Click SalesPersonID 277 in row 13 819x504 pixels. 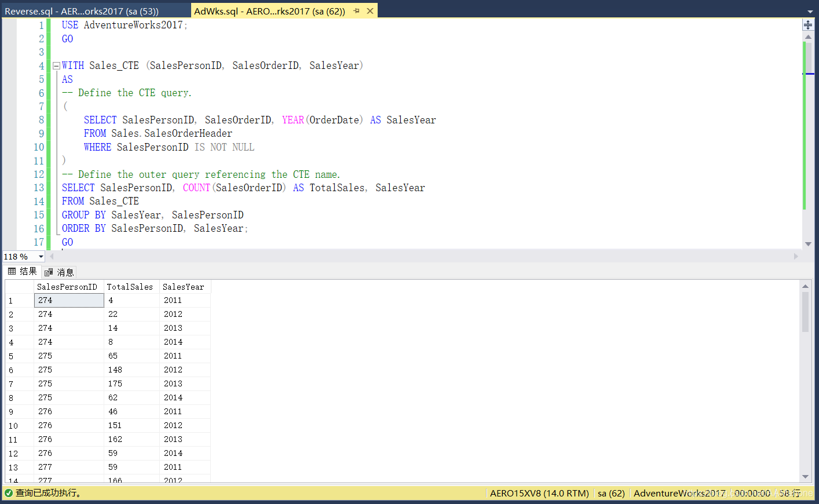click(69, 467)
